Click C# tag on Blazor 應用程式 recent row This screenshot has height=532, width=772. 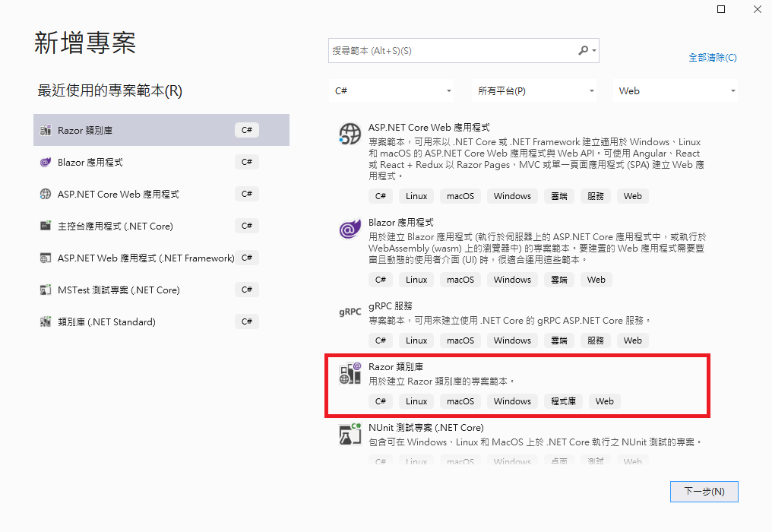pos(247,162)
